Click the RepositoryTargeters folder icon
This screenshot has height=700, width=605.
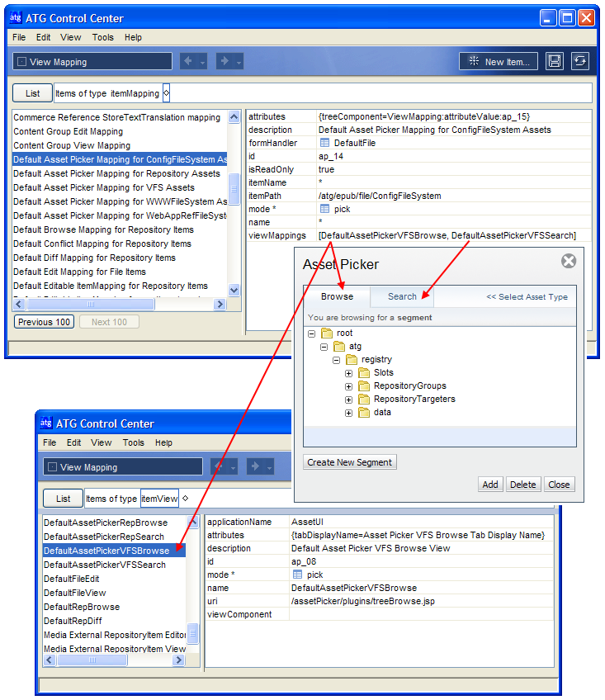(x=364, y=399)
